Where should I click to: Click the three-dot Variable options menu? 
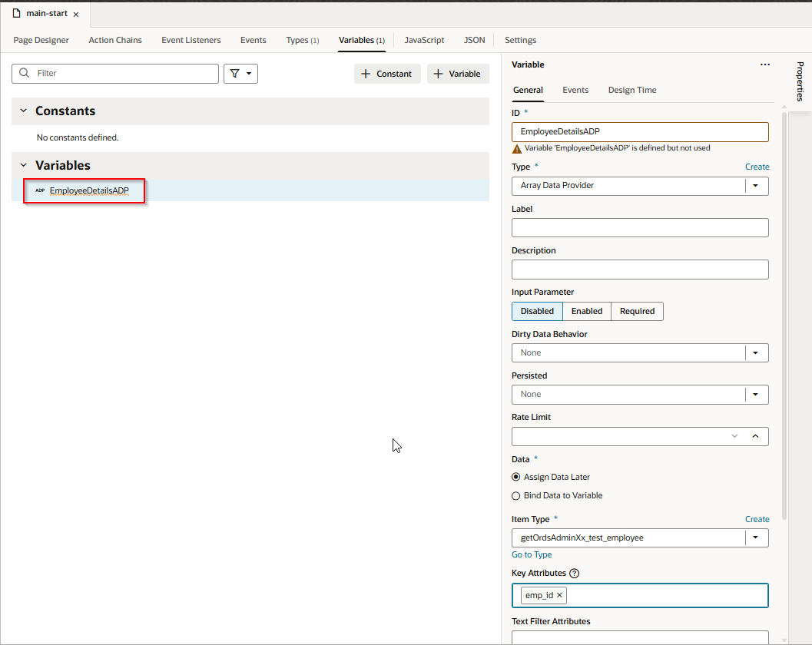pos(764,65)
